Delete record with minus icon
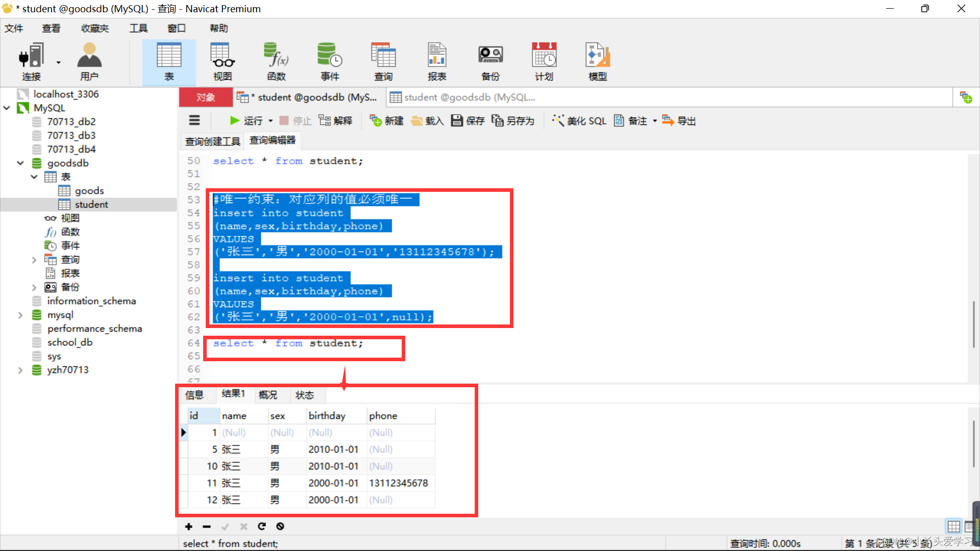The image size is (980, 551). point(207,527)
